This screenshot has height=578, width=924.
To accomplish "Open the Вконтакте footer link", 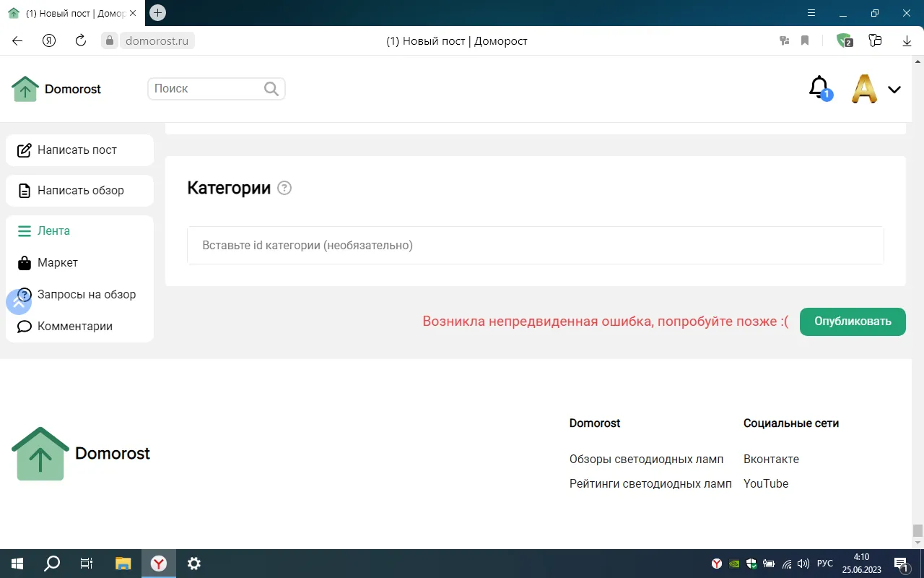I will point(771,460).
